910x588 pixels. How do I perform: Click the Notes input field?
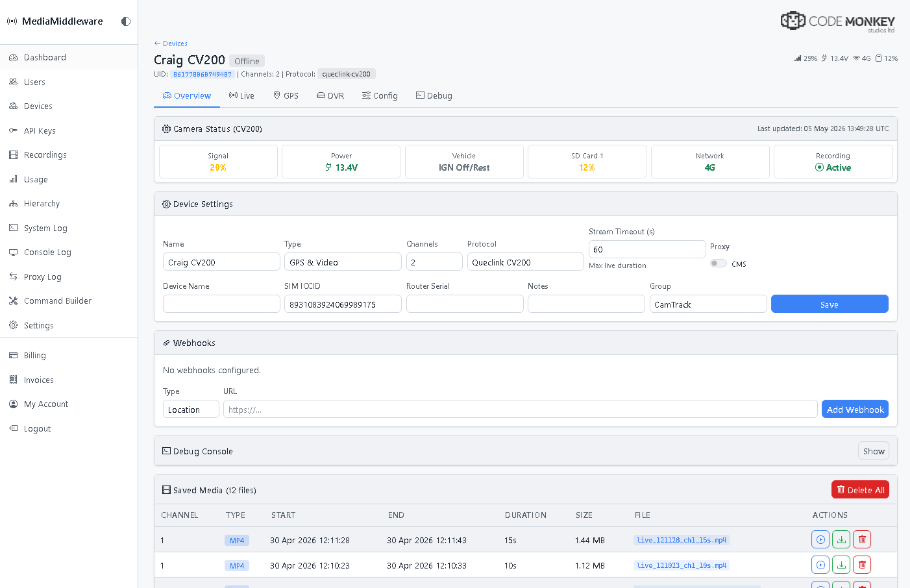point(586,304)
